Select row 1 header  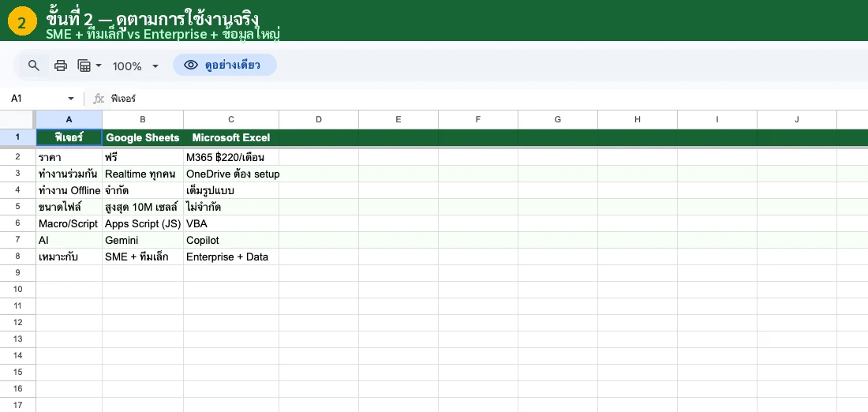[x=17, y=137]
